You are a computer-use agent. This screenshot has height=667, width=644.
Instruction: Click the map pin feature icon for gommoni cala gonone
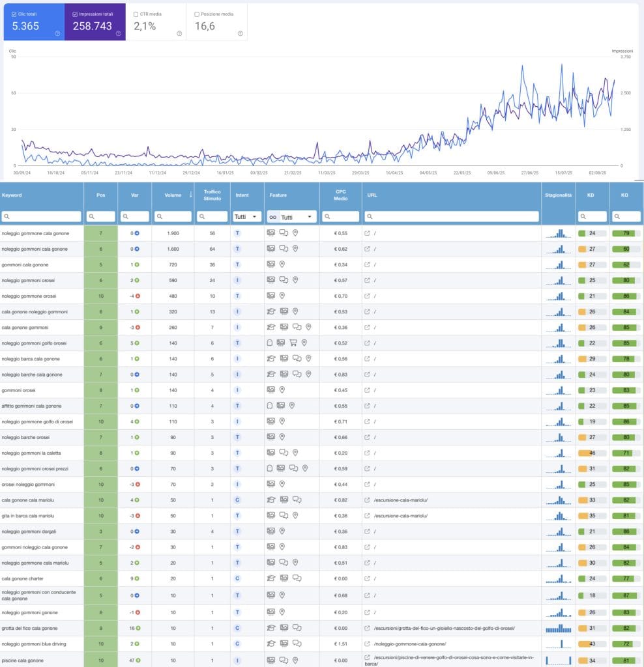(282, 264)
